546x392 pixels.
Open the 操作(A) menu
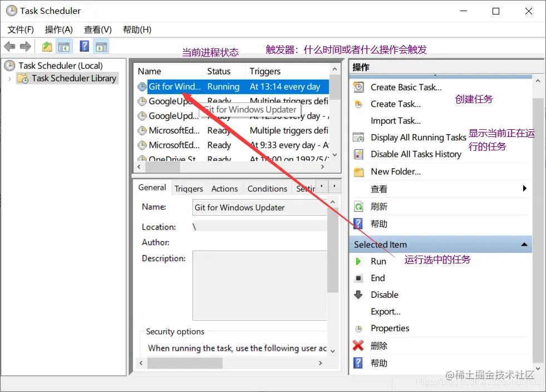click(x=59, y=30)
